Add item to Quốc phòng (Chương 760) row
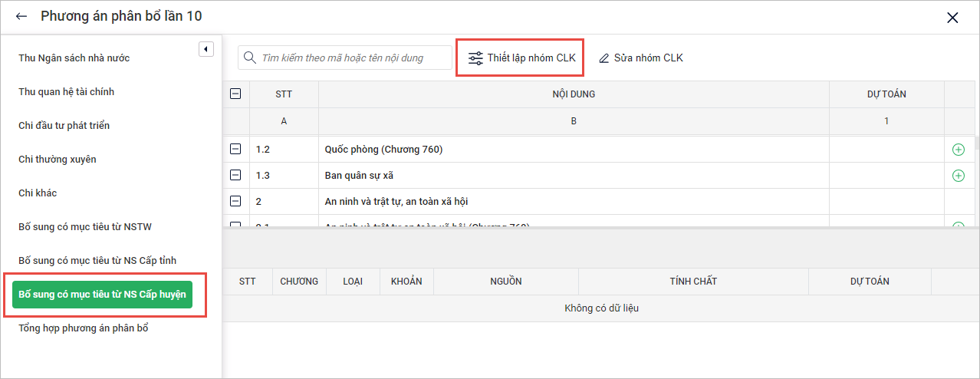The width and height of the screenshot is (980, 379). pyautogui.click(x=958, y=150)
